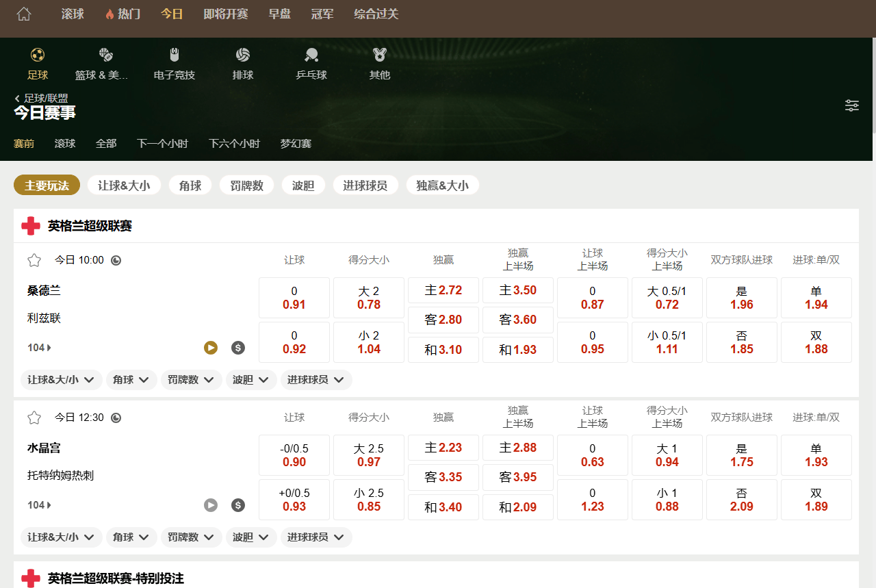The width and height of the screenshot is (876, 588).
Task: Open the 冠军 menu item
Action: click(x=321, y=13)
